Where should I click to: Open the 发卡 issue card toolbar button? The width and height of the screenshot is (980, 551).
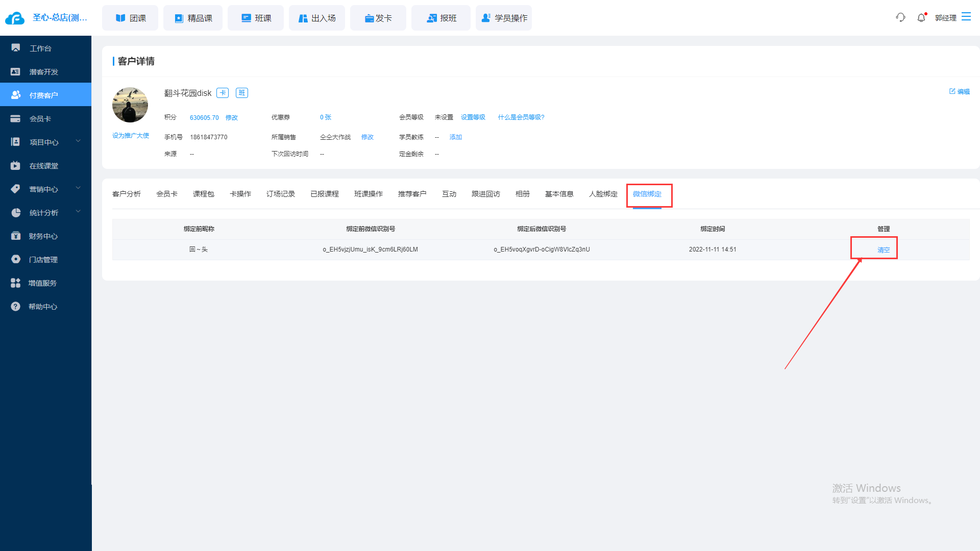(378, 18)
